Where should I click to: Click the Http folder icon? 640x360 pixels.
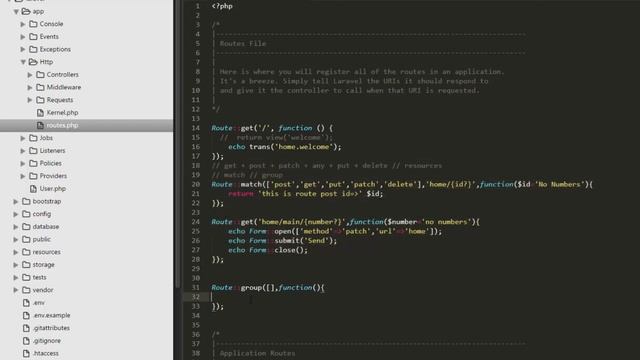click(x=33, y=62)
